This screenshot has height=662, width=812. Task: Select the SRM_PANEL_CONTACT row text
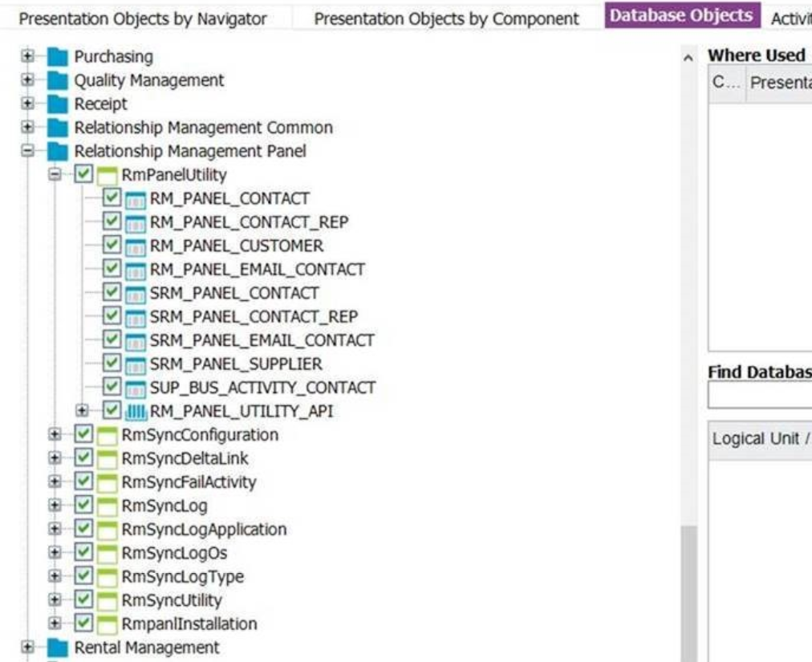coord(234,294)
